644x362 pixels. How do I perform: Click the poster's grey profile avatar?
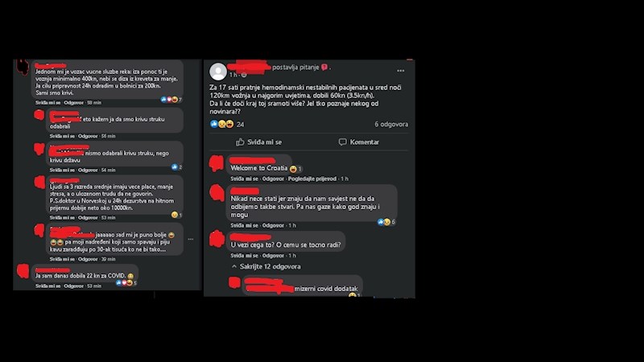(x=218, y=72)
